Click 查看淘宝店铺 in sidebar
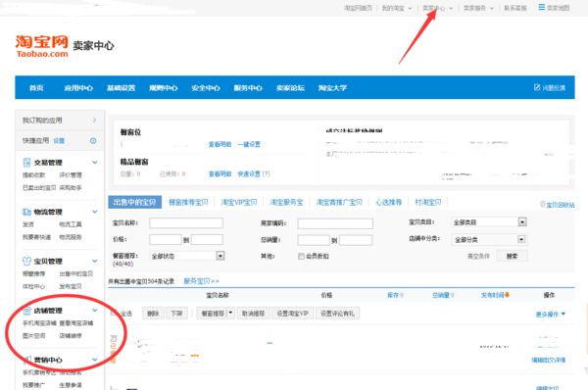Screen dimensions: 588x390 (76, 322)
